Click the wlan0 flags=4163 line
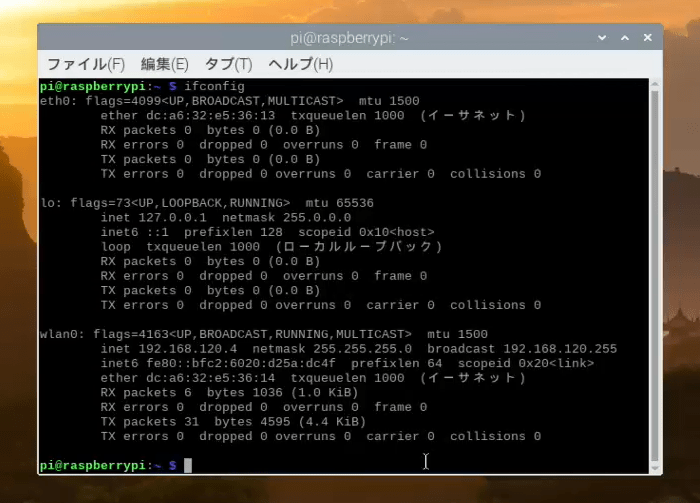Image resolution: width=700 pixels, height=503 pixels. click(264, 334)
